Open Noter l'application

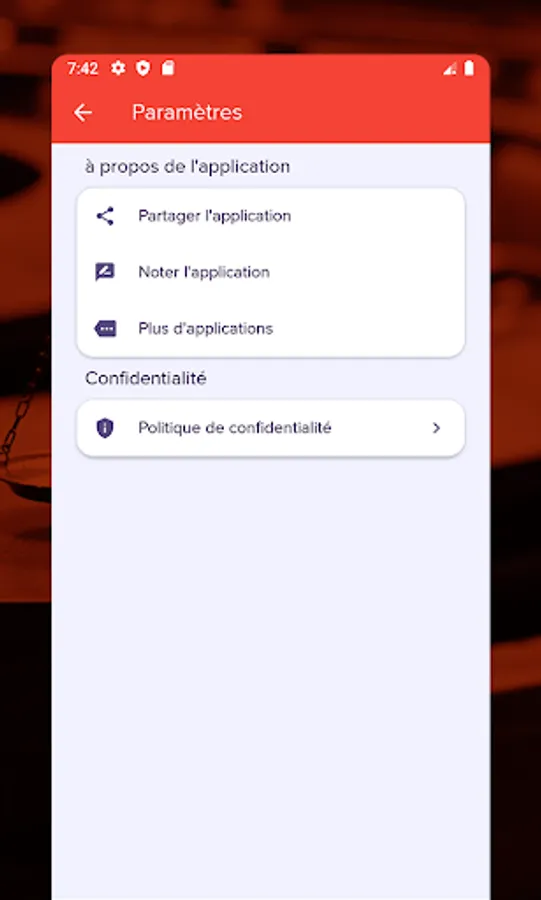point(270,272)
